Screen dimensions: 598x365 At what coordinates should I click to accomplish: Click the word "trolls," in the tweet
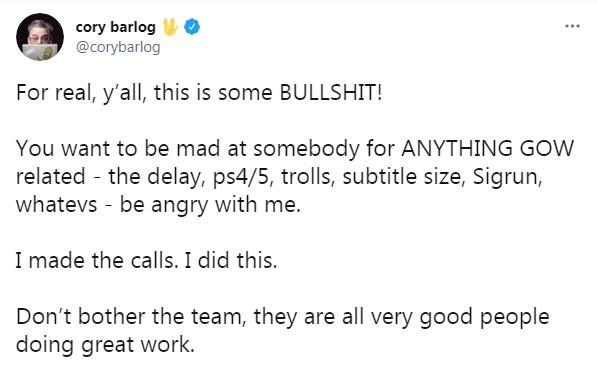[308, 176]
